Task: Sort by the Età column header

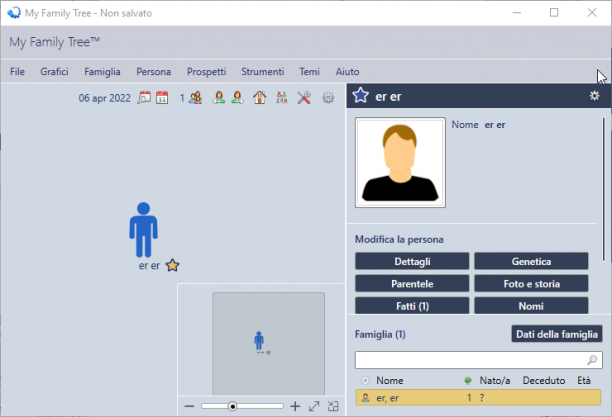Action: point(584,380)
